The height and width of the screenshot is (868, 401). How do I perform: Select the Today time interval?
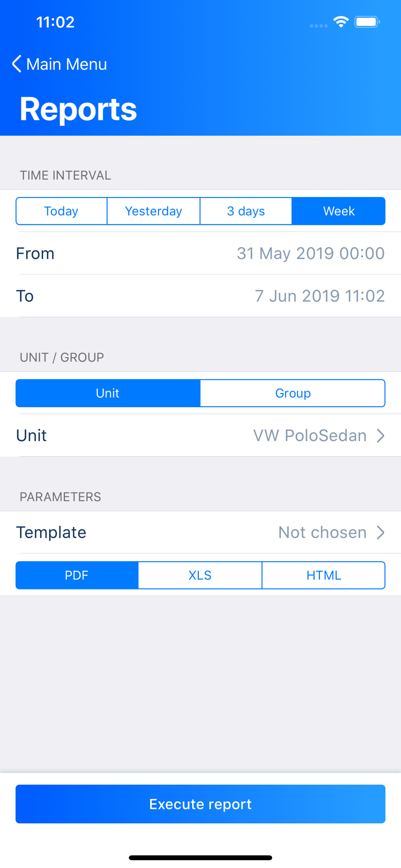61,211
